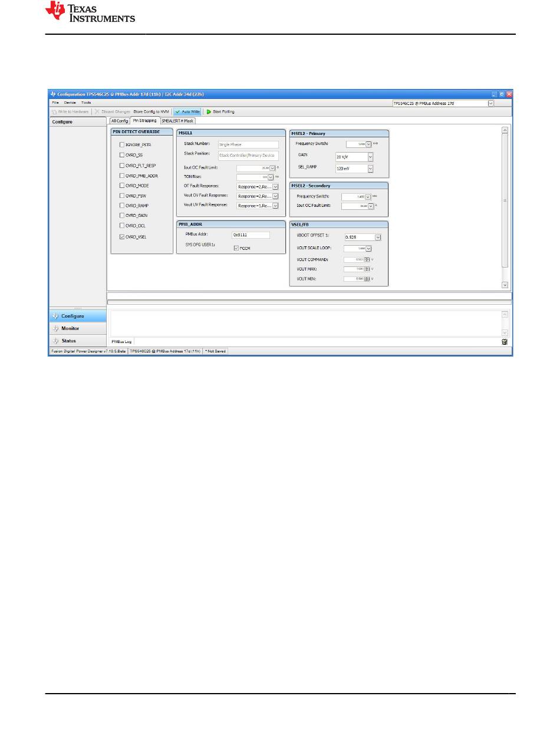Select the Pin Strapping tab
The image size is (560, 729).
pyautogui.click(x=144, y=121)
